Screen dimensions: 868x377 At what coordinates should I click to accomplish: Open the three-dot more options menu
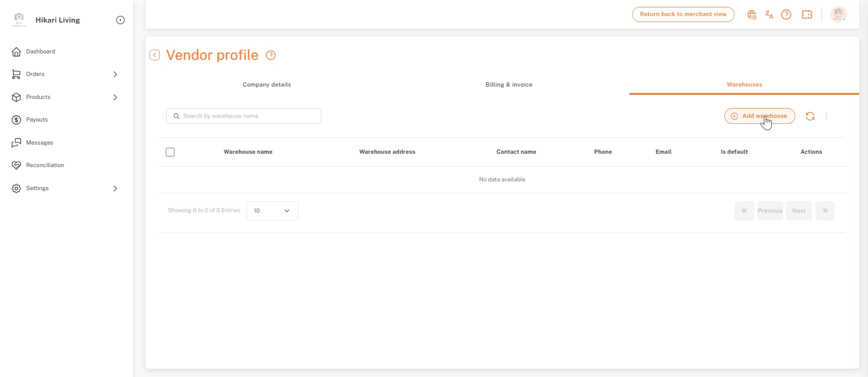(827, 116)
